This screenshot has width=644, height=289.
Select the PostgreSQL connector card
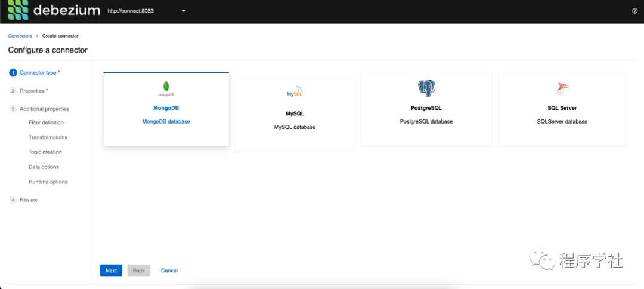point(426,109)
